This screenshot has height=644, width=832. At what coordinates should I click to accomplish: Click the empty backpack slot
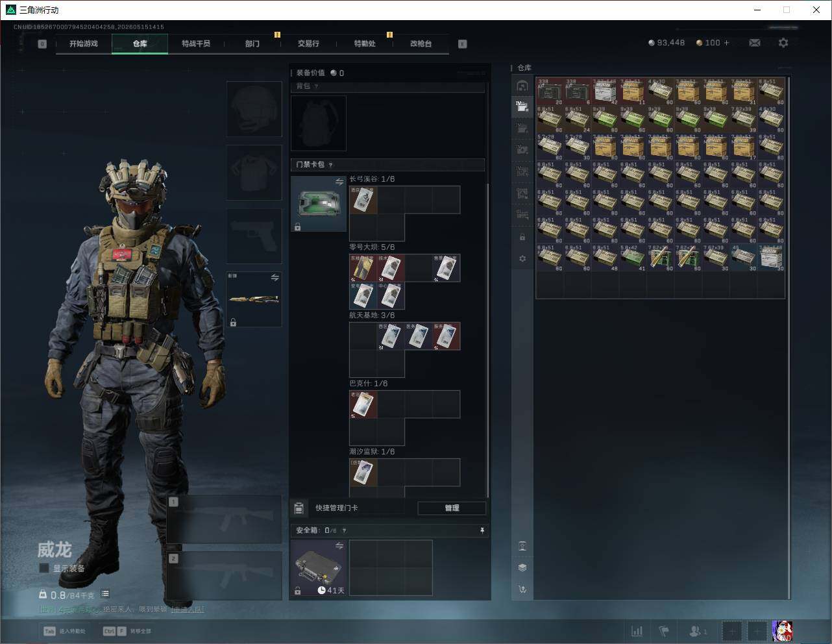click(x=319, y=123)
